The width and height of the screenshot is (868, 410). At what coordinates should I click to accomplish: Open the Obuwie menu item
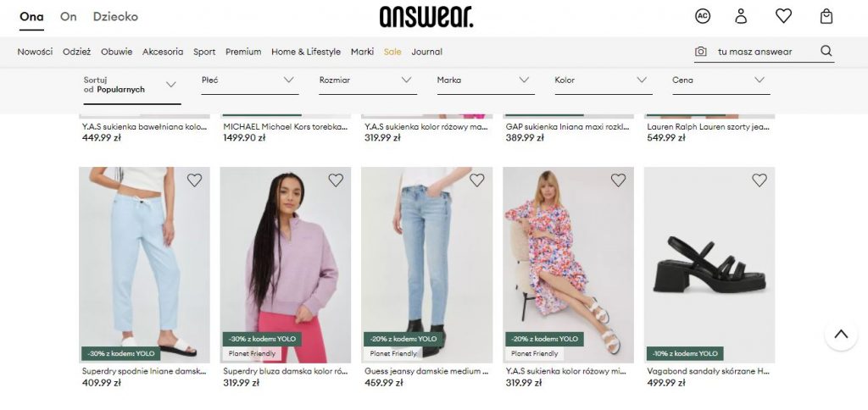116,52
